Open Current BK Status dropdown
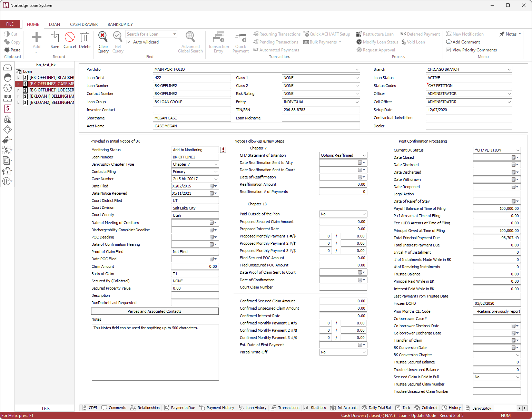Image resolution: width=532 pixels, height=419 pixels. point(518,150)
